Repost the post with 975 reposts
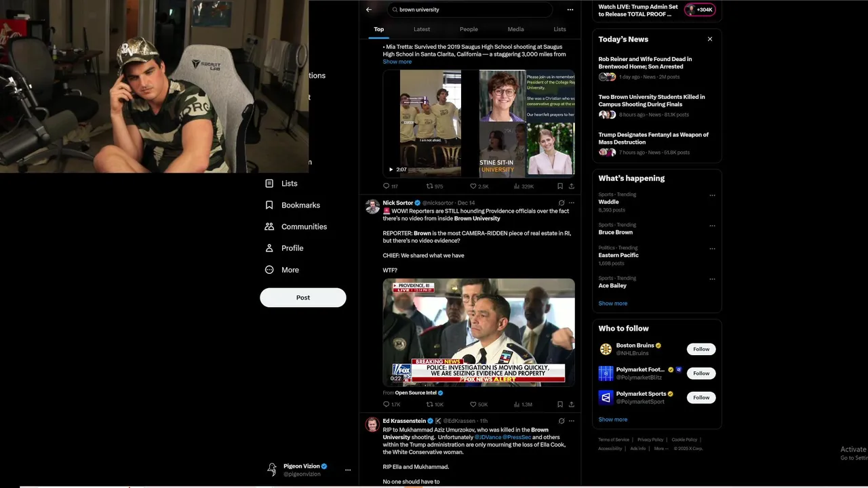The height and width of the screenshot is (488, 868). pos(429,186)
